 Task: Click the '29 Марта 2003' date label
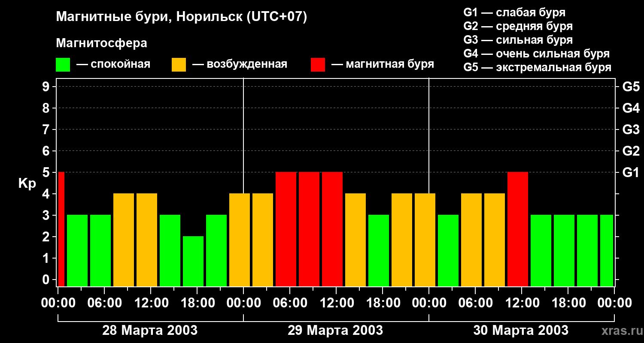pos(335,331)
